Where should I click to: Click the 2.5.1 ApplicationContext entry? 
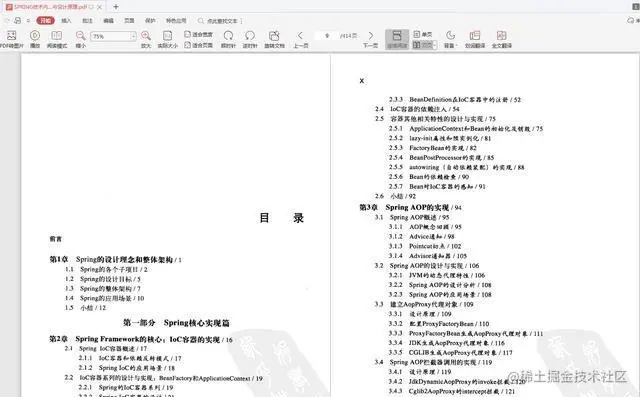[x=466, y=129]
